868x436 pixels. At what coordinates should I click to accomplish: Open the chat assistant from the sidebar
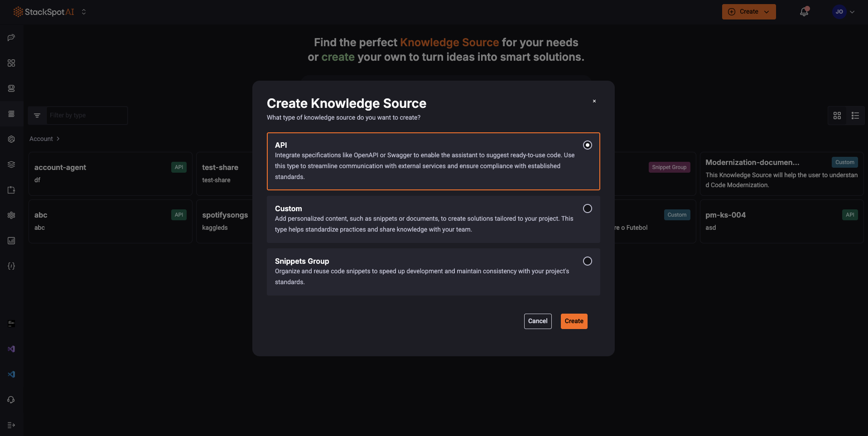pos(11,38)
